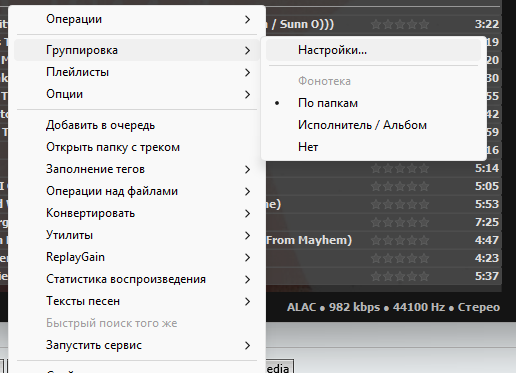
Task: Rate the 7:25 track stars
Action: [400, 222]
